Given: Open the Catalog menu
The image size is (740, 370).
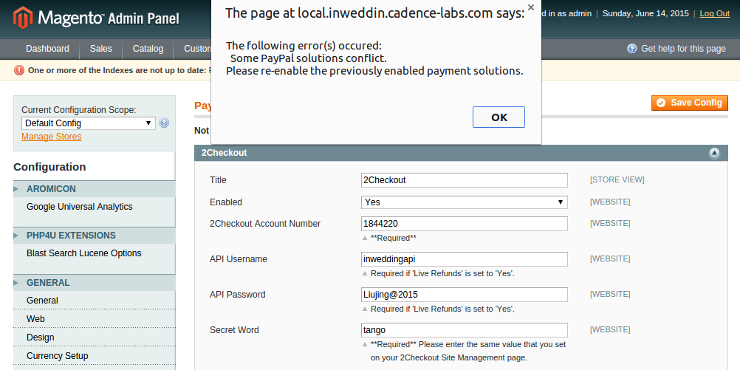Looking at the screenshot, I should coord(148,49).
